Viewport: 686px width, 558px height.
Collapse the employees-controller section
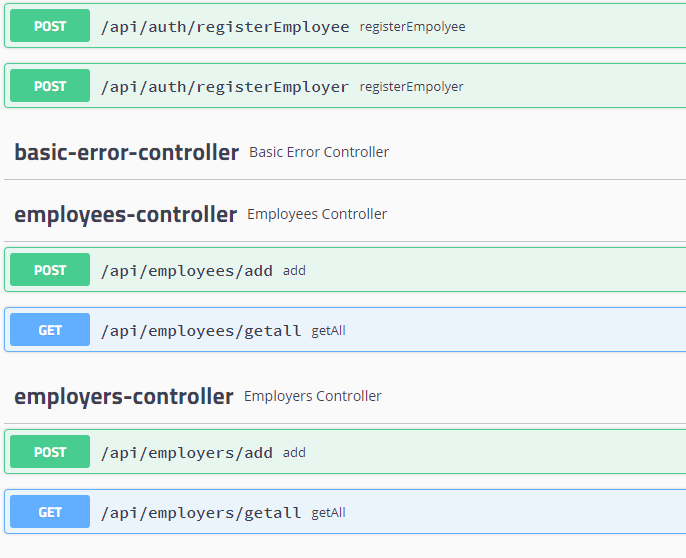[126, 214]
